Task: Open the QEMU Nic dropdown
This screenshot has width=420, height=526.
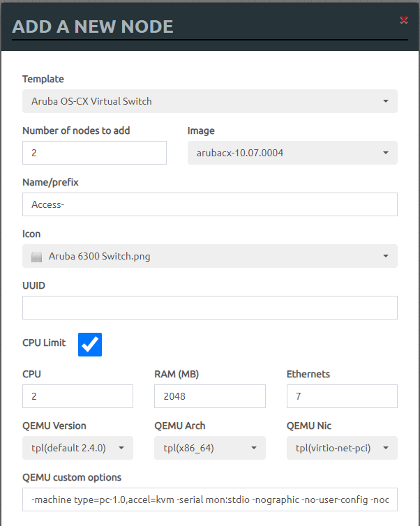Action: tap(341, 448)
